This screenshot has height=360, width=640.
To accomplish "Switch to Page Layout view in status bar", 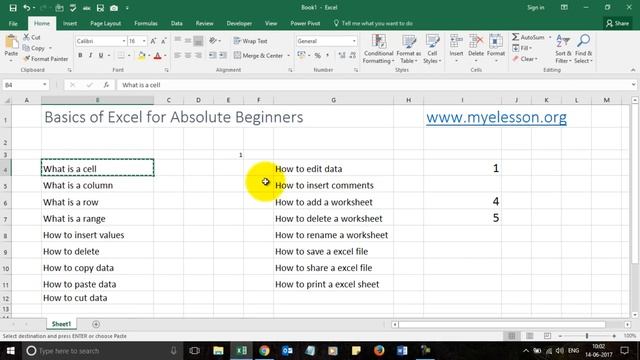I will coord(529,336).
